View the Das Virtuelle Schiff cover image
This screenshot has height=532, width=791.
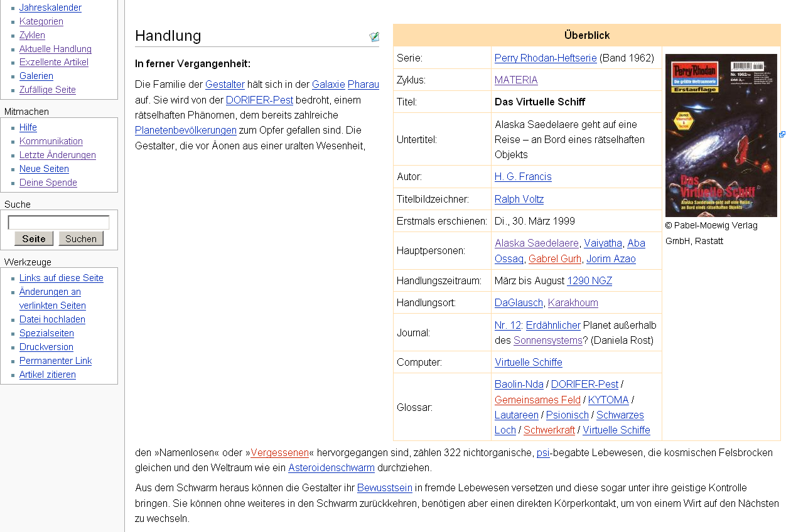721,135
